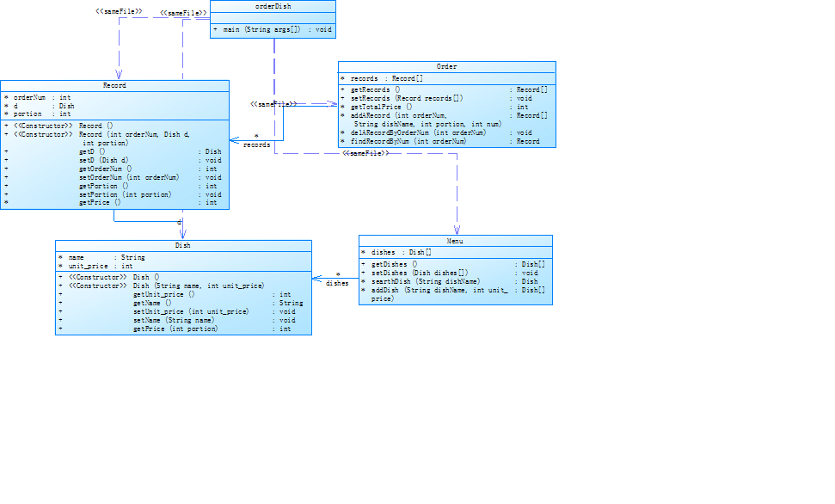Viewport: 835px width, 504px height.
Task: Select the addDish (String dishName, method
Action: tap(453, 294)
